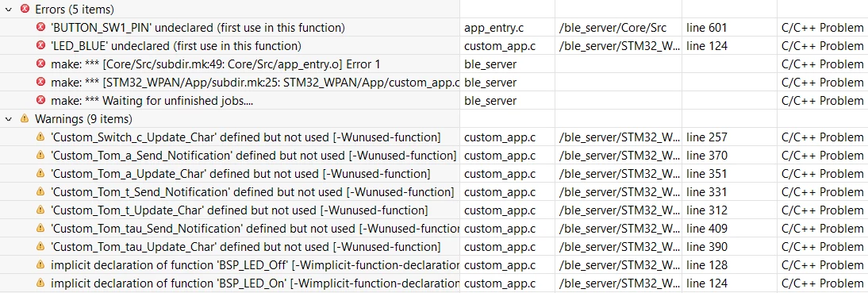Click custom_app.c resource in LED_BLUE row
The height and width of the screenshot is (293, 868).
coord(499,45)
